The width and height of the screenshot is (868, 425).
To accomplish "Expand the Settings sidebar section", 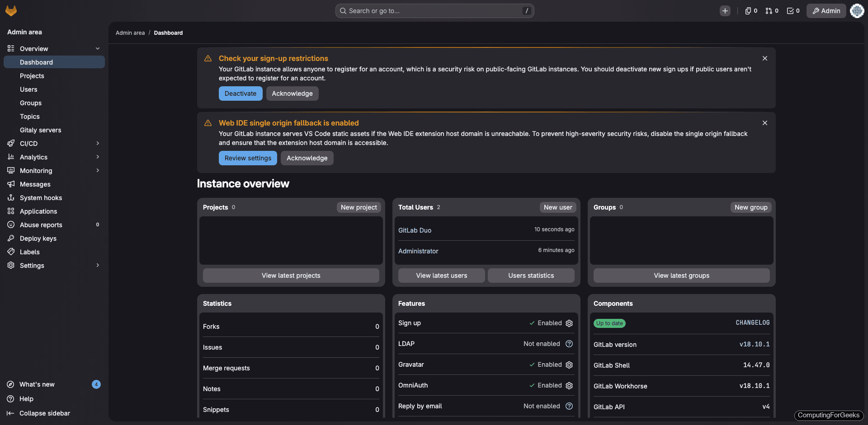I will [98, 266].
